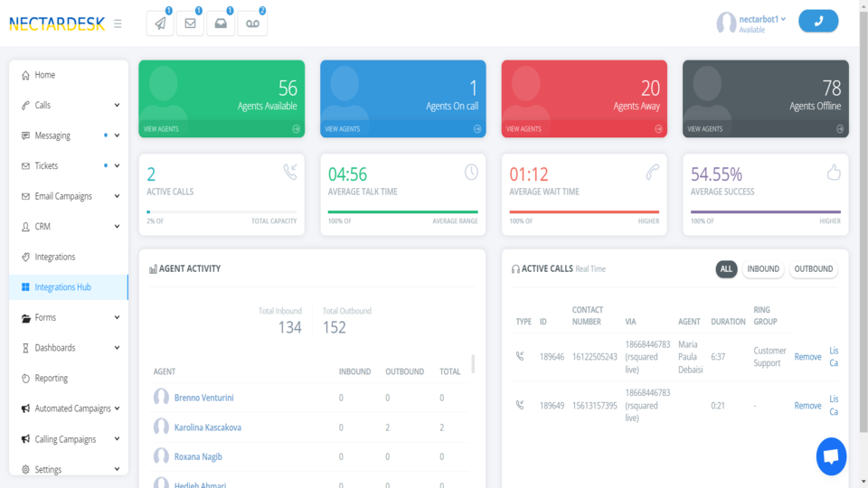868x488 pixels.
Task: Click contact number 16122505243
Action: tap(594, 357)
